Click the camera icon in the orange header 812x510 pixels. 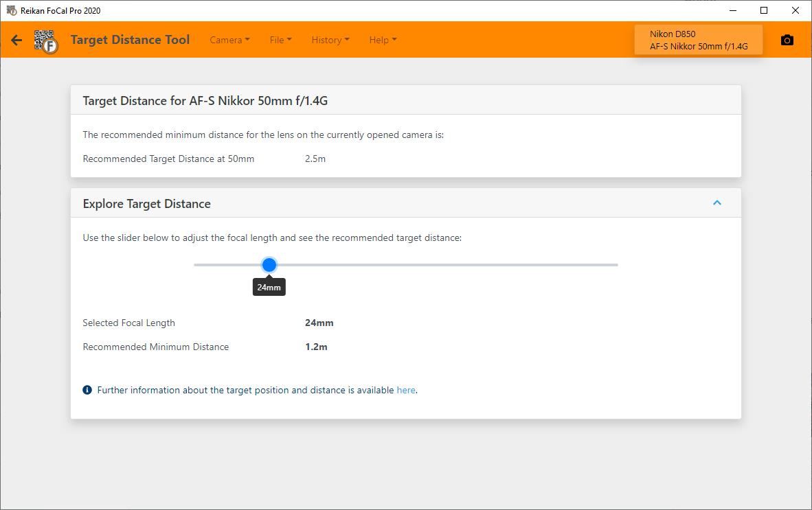[x=787, y=40]
